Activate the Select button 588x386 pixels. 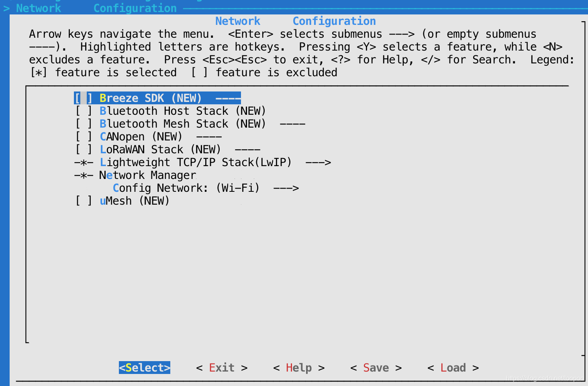pos(145,368)
